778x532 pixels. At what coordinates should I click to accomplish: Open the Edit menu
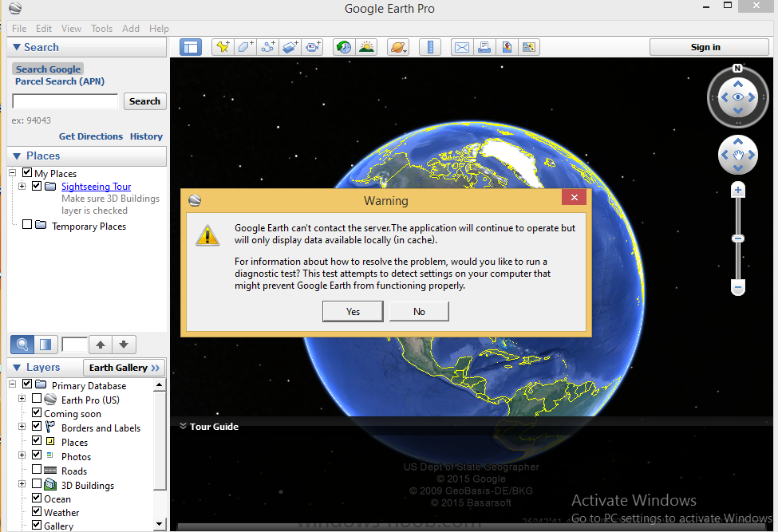click(x=44, y=28)
